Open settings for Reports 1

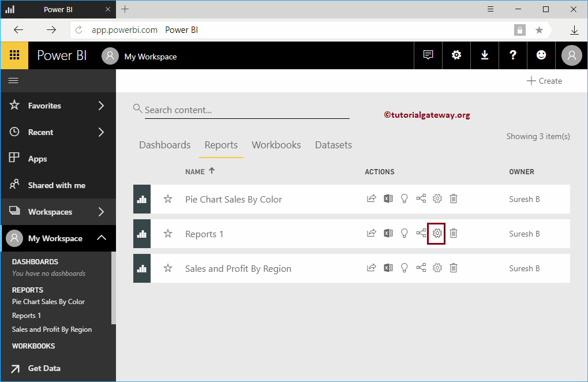(x=437, y=233)
